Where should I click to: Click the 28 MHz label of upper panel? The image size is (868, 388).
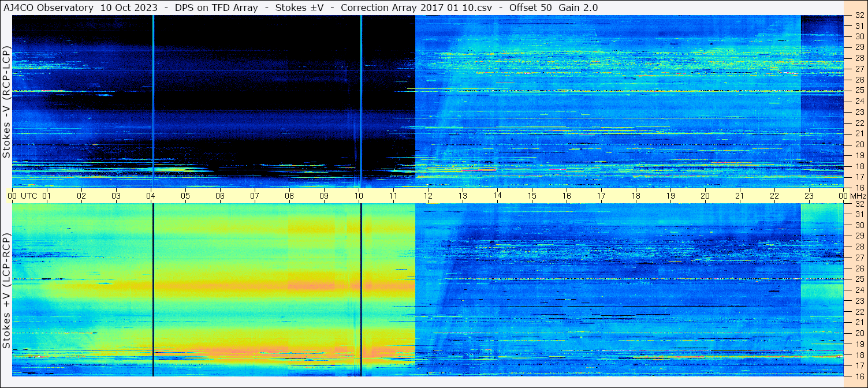coord(859,58)
